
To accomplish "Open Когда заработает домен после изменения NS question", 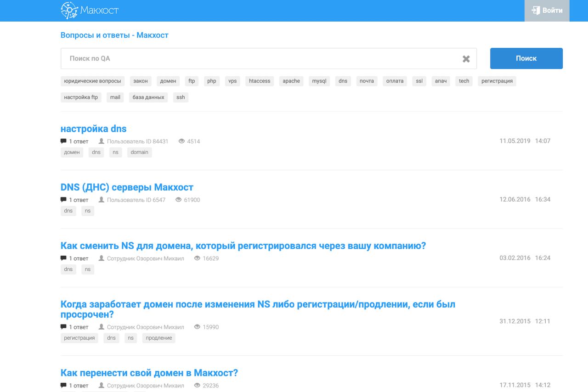I will point(258,309).
